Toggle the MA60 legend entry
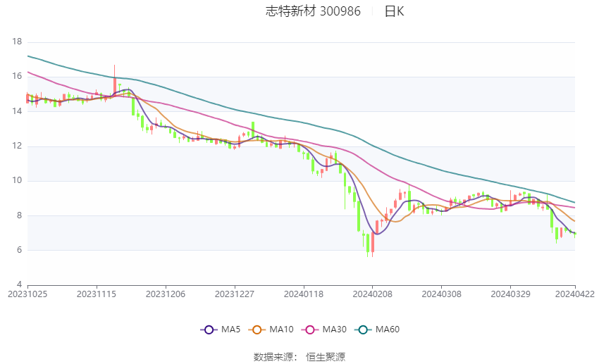The height and width of the screenshot is (364, 599). 377,330
